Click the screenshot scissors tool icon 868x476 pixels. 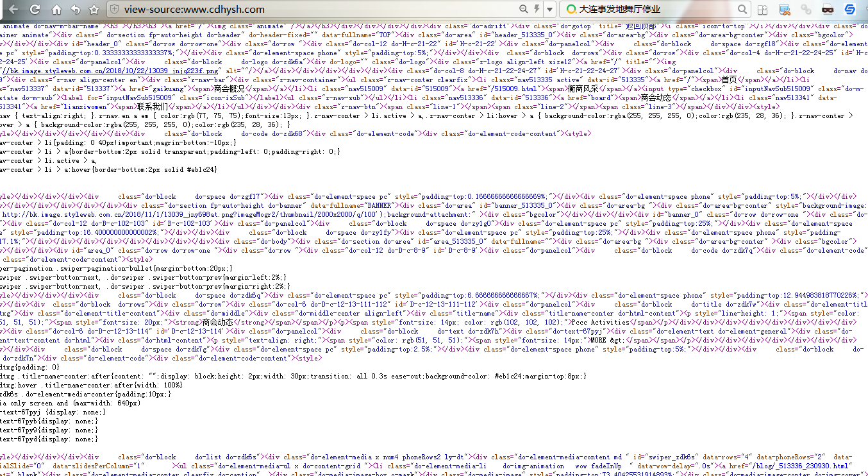coord(784,10)
